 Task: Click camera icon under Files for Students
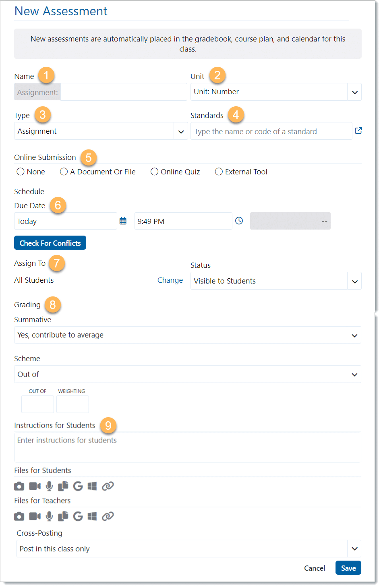pyautogui.click(x=19, y=487)
